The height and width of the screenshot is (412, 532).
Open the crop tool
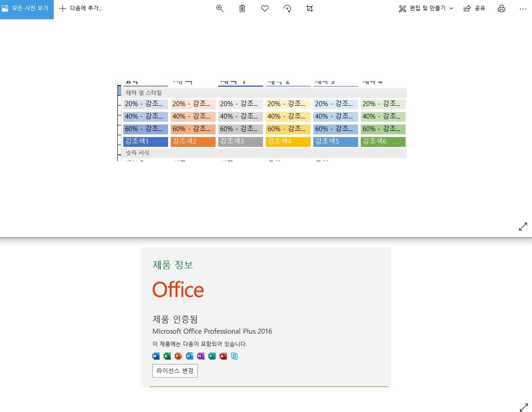click(x=310, y=9)
